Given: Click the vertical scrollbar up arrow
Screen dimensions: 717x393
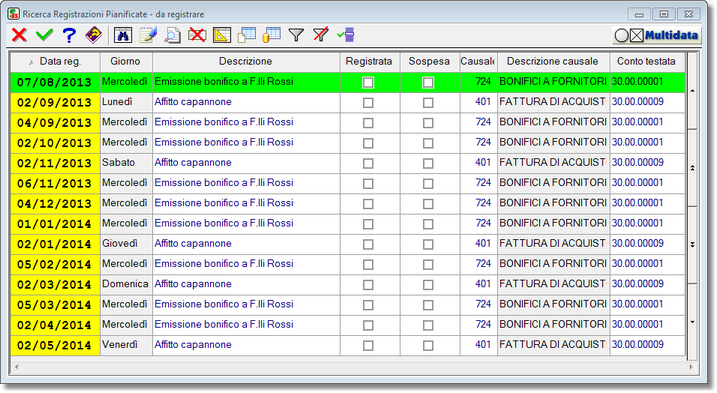Looking at the screenshot, I should [x=692, y=91].
